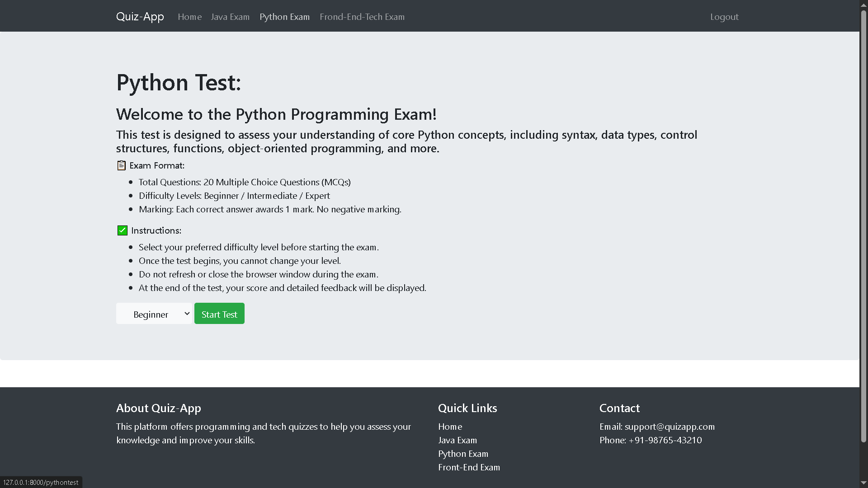Click the Quiz-App brand name
The width and height of the screenshot is (868, 488).
pos(140,16)
